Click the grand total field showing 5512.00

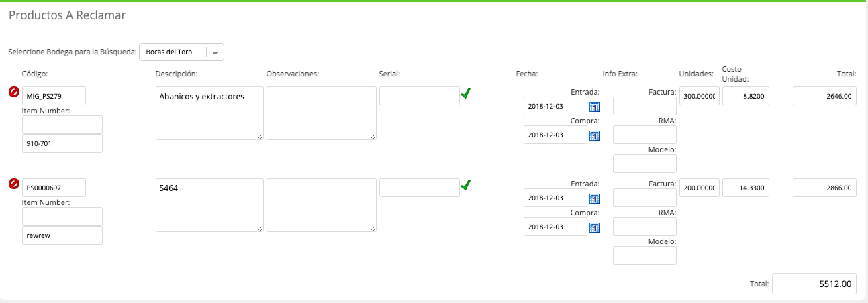click(x=814, y=284)
